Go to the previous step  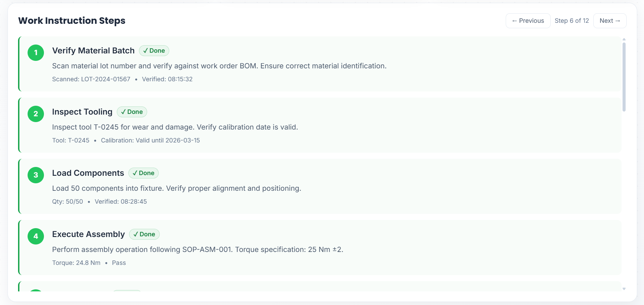(x=528, y=21)
